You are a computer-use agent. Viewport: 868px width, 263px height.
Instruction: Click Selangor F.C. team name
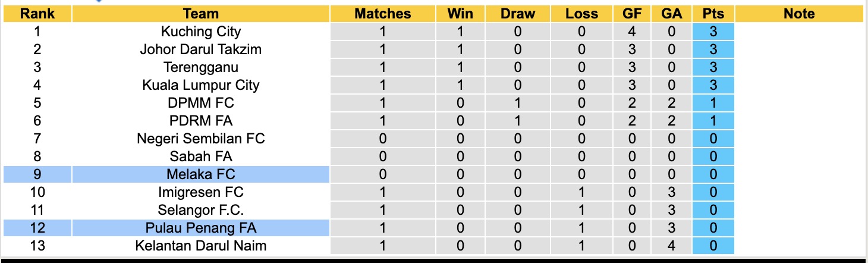tap(201, 210)
